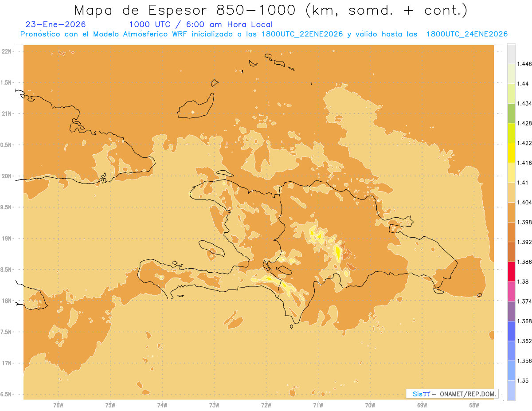Click the legend value '1.392'

(524, 242)
